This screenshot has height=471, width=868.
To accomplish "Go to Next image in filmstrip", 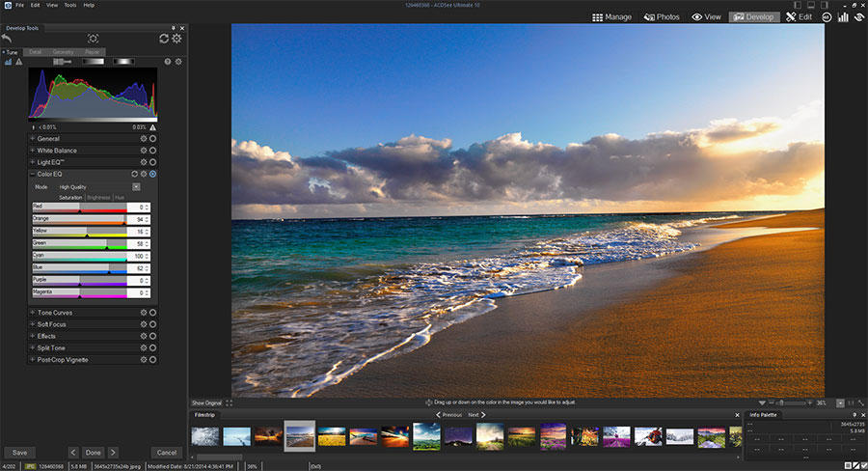I will point(476,414).
